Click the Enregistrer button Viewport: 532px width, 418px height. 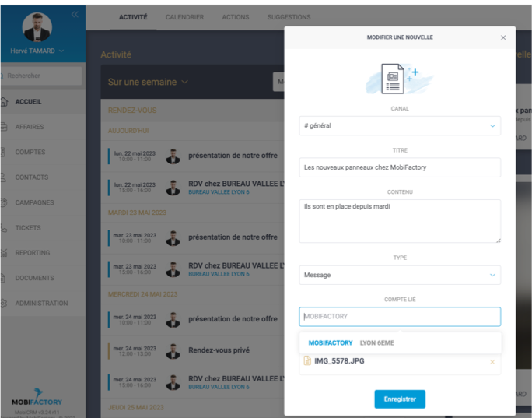400,399
